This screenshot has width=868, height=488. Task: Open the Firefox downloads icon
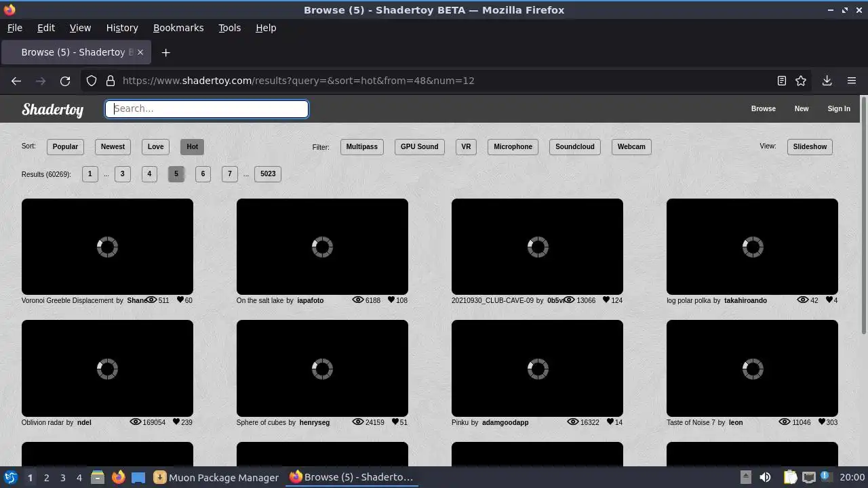tap(827, 81)
